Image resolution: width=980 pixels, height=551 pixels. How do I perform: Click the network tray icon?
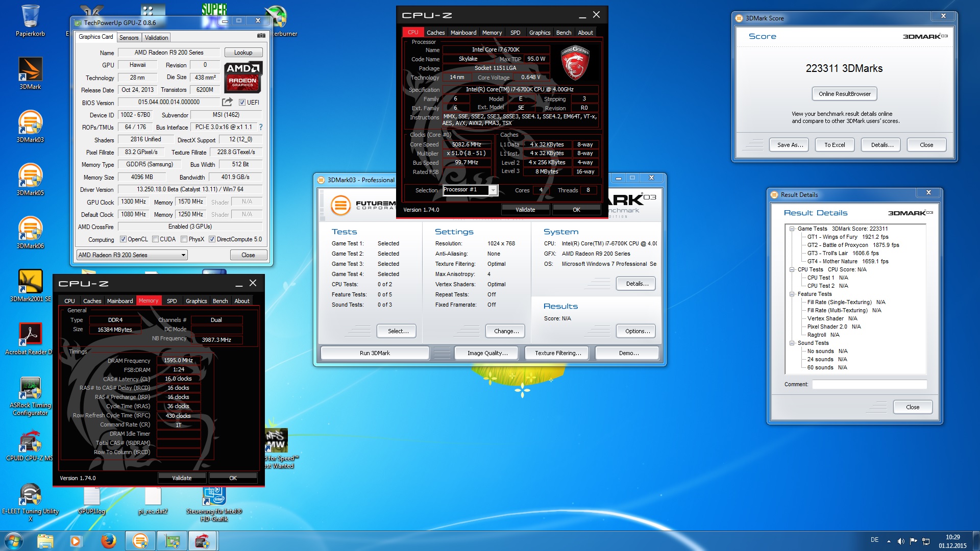(x=926, y=541)
